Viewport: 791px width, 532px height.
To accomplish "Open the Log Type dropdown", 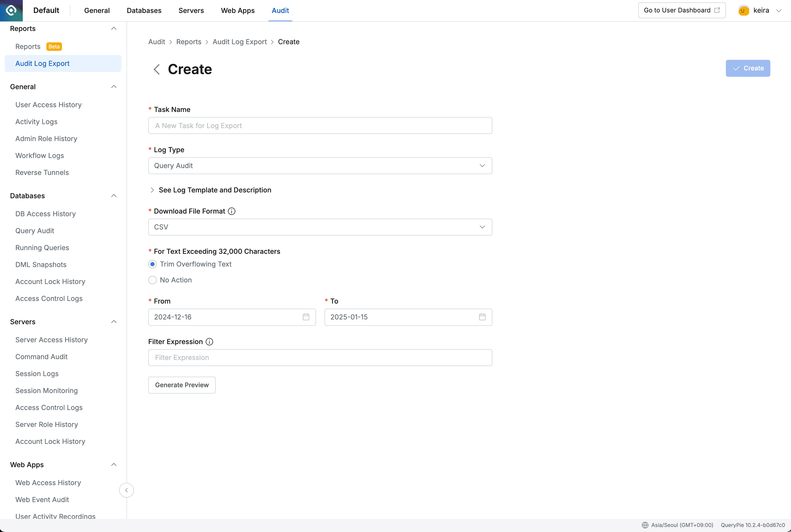I will pyautogui.click(x=320, y=166).
